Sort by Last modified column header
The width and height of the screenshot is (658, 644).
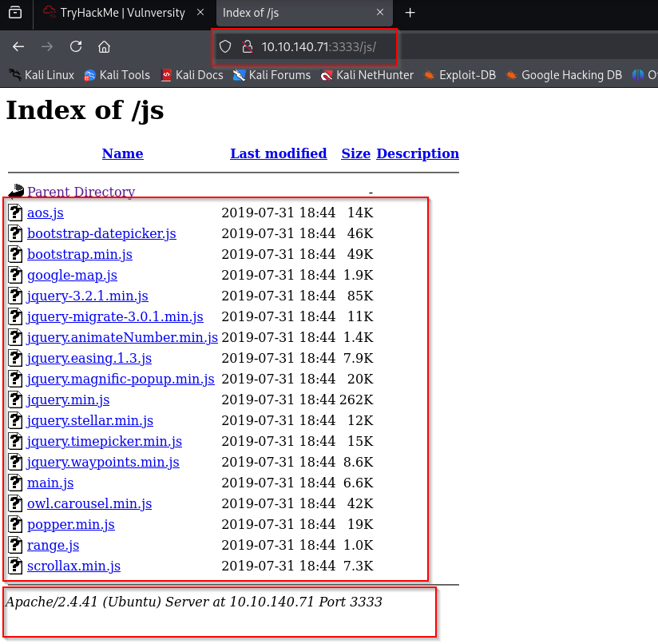[278, 153]
